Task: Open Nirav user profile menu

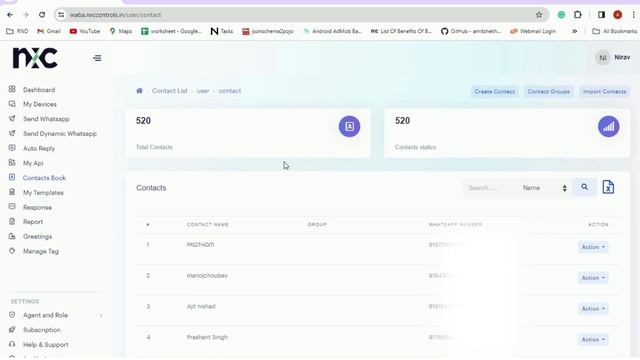Action: [x=613, y=58]
